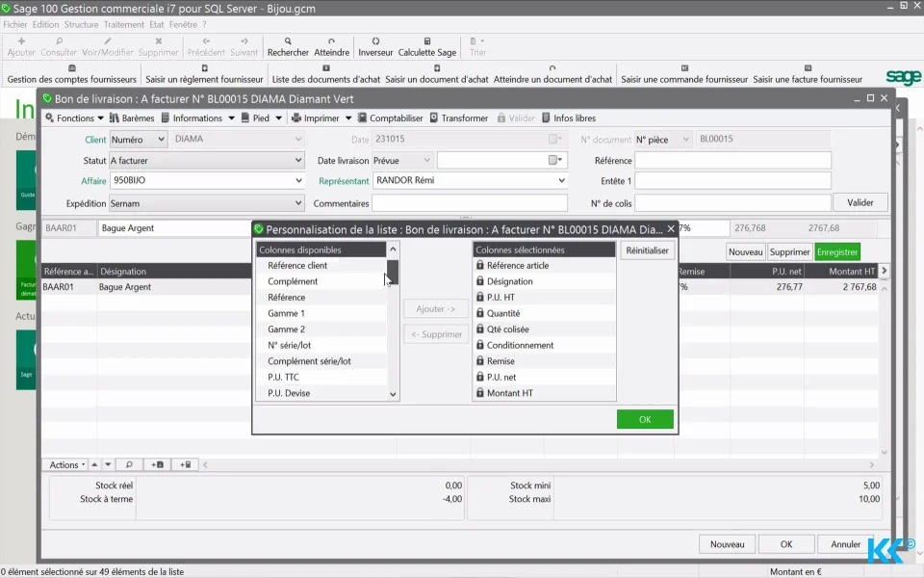Open the Fonctions gear menu

pyautogui.click(x=74, y=118)
